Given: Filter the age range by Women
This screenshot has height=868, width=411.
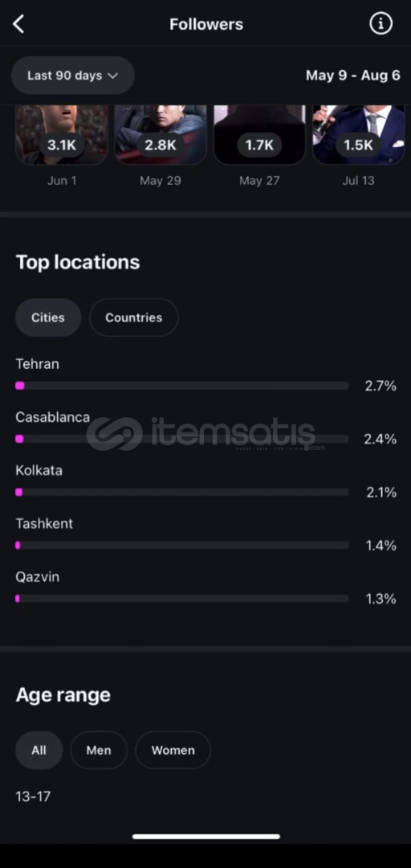Looking at the screenshot, I should point(173,750).
